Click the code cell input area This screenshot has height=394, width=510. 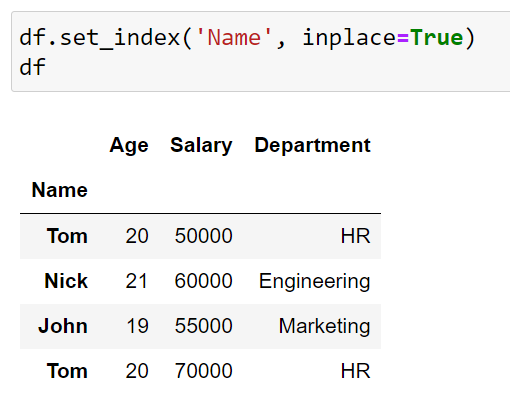tap(261, 51)
